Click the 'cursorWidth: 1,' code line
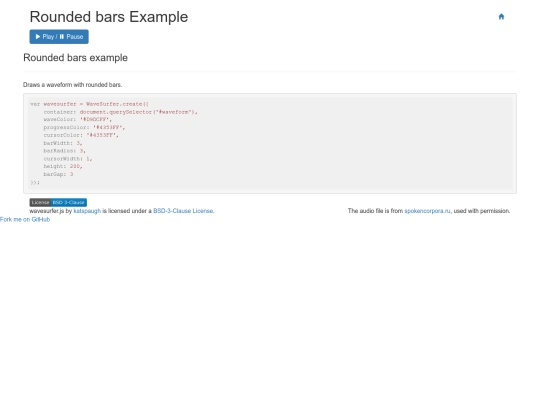The image size is (540, 405). click(x=68, y=159)
